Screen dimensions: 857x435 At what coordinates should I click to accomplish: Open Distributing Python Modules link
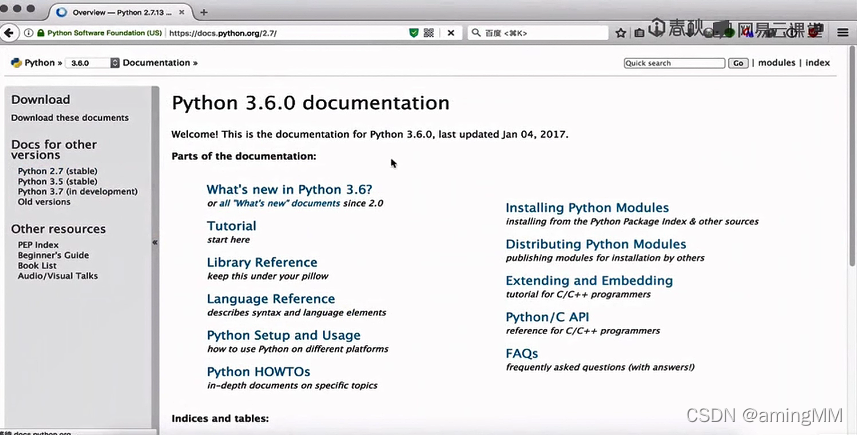[596, 244]
